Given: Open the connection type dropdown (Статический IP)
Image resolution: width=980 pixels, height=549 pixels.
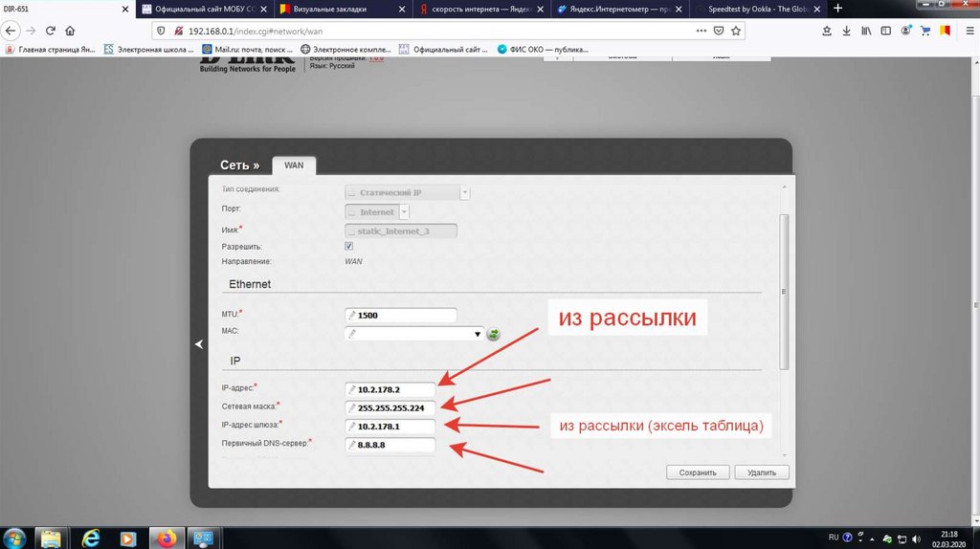Looking at the screenshot, I should pyautogui.click(x=465, y=192).
